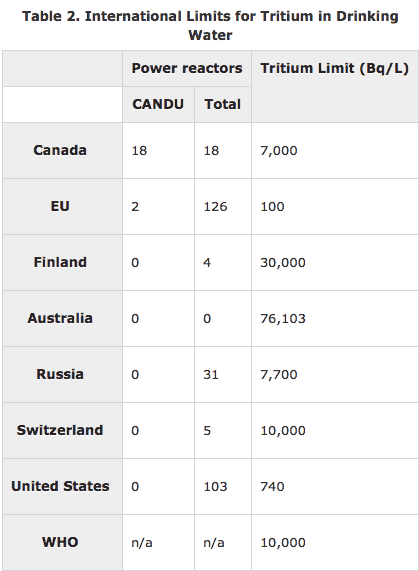Select the Switzerland row label
The width and height of the screenshot is (419, 571).
tap(60, 430)
